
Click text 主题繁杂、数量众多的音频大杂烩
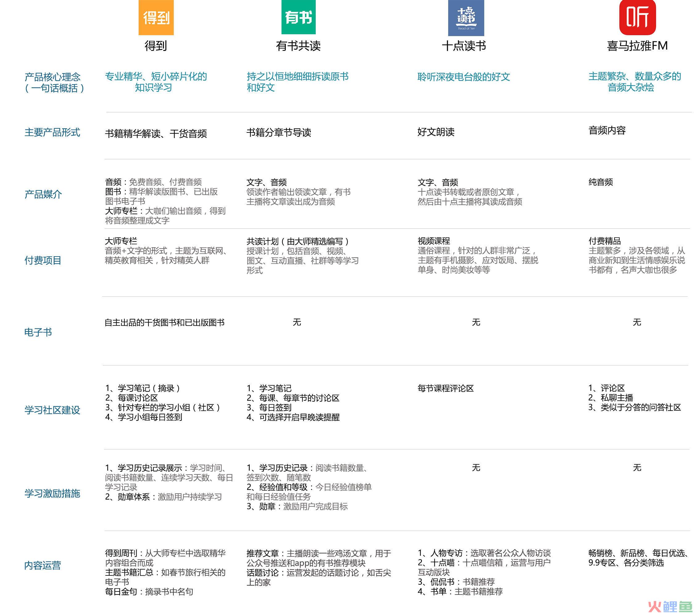tap(635, 82)
